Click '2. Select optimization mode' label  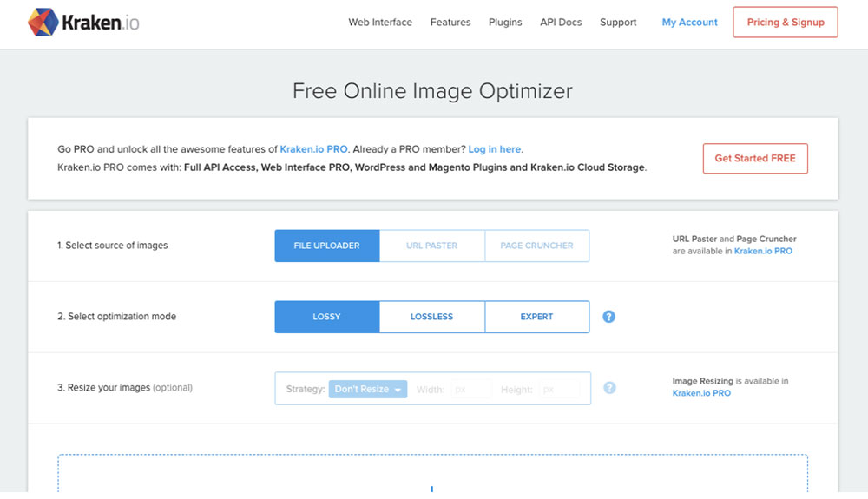click(x=117, y=317)
